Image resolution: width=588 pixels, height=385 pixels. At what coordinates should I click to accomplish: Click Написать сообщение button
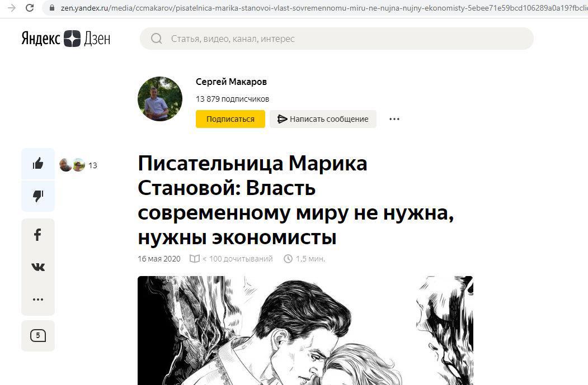point(323,119)
